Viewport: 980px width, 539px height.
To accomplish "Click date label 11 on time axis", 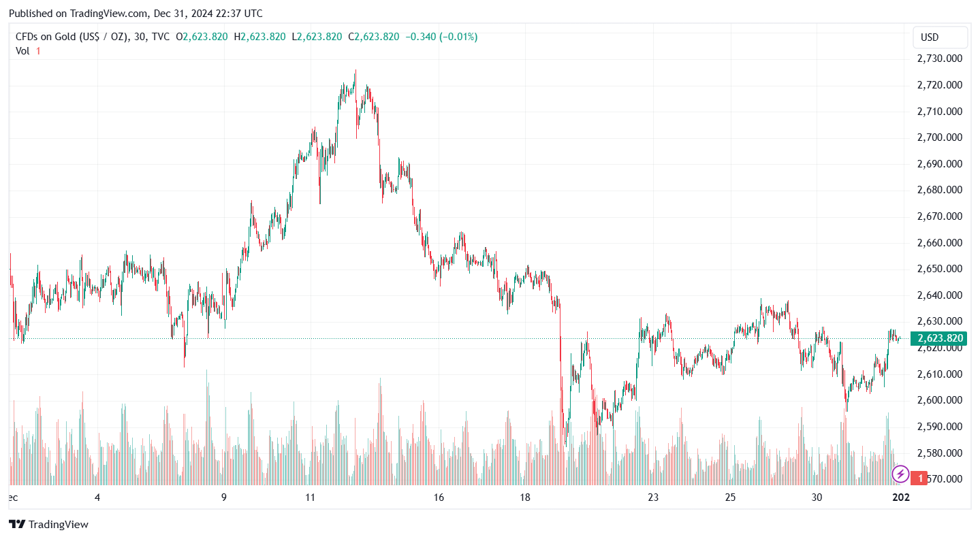I will tap(311, 497).
